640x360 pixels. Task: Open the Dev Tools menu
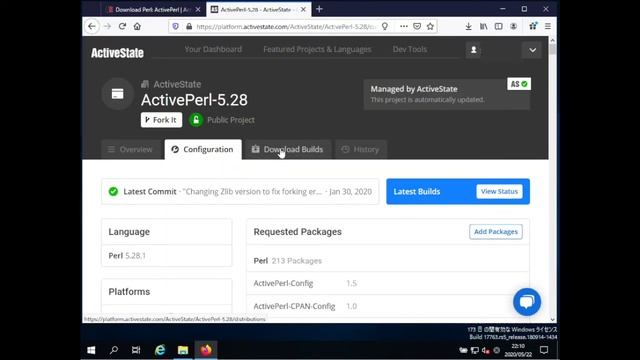pos(410,49)
